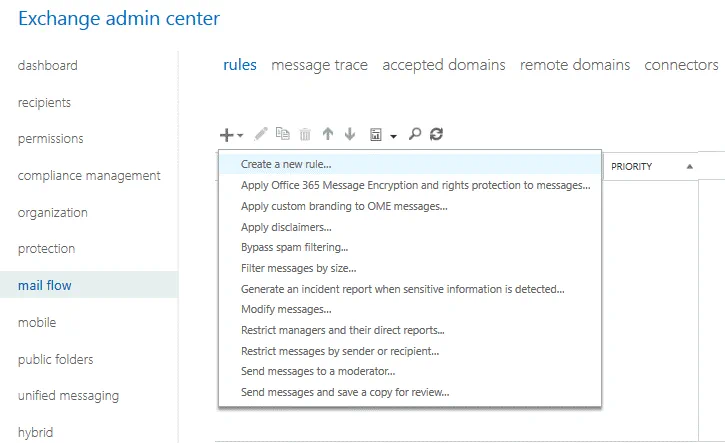Click the delete rule trash icon

click(x=305, y=133)
